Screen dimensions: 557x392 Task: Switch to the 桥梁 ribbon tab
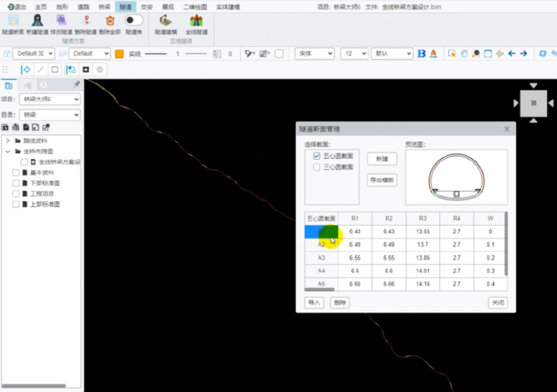click(x=104, y=6)
